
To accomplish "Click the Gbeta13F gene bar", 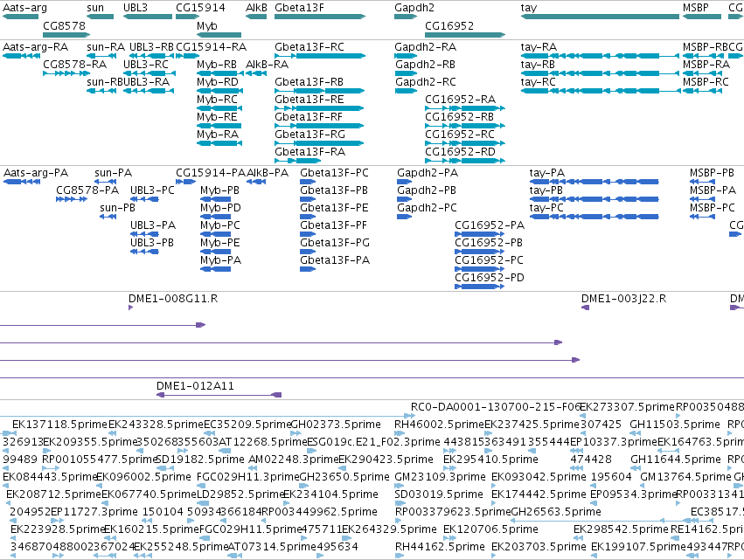I will (320, 17).
